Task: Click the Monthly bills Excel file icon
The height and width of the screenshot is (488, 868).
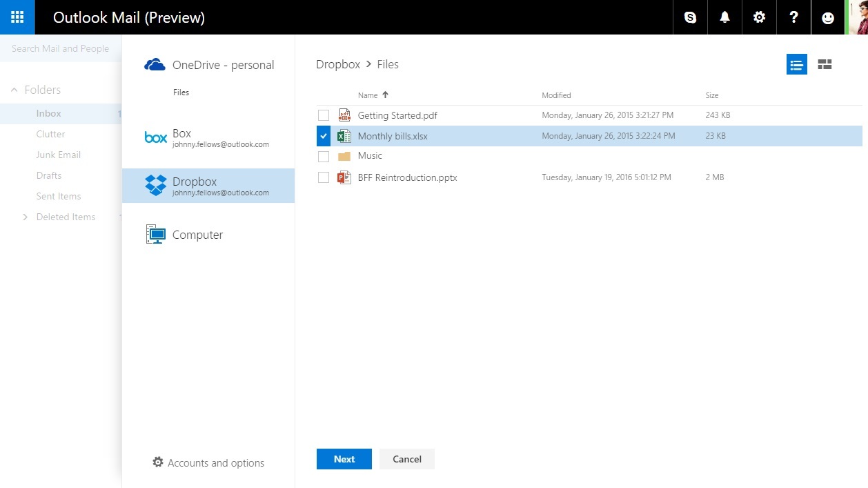Action: pos(344,136)
